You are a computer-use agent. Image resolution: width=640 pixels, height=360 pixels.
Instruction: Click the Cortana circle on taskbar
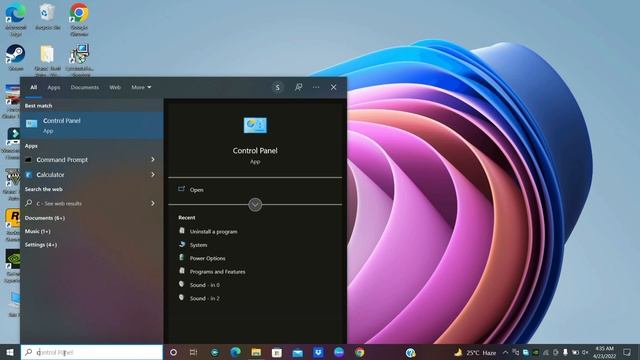(x=173, y=352)
